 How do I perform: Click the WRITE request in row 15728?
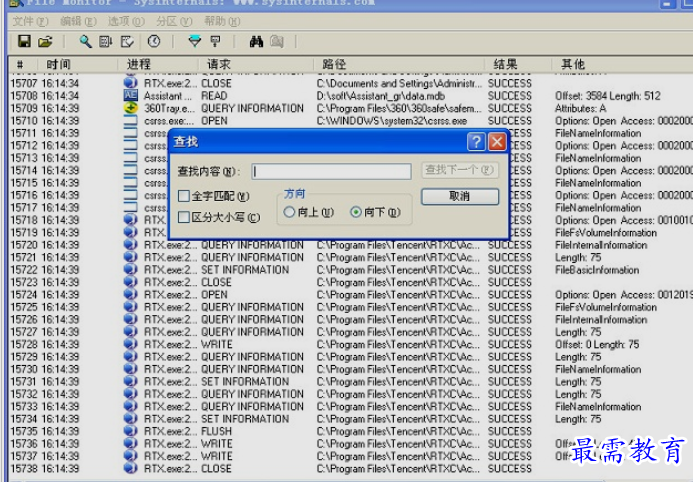217,344
